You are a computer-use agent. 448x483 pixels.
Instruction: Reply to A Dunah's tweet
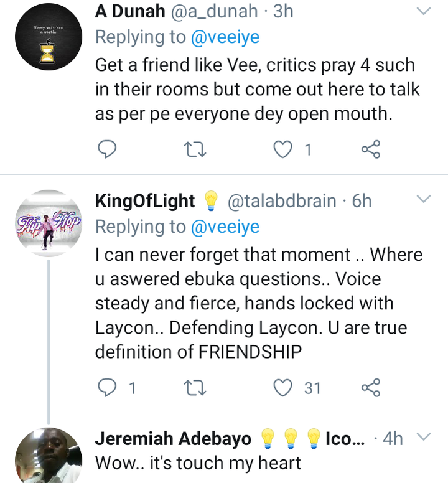[x=108, y=149]
